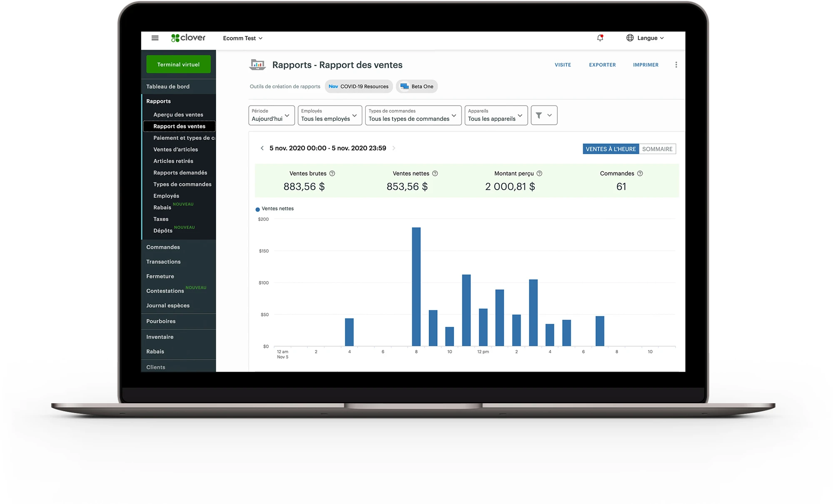
Task: Select the VENTES À L'HEURE view
Action: [x=611, y=149]
